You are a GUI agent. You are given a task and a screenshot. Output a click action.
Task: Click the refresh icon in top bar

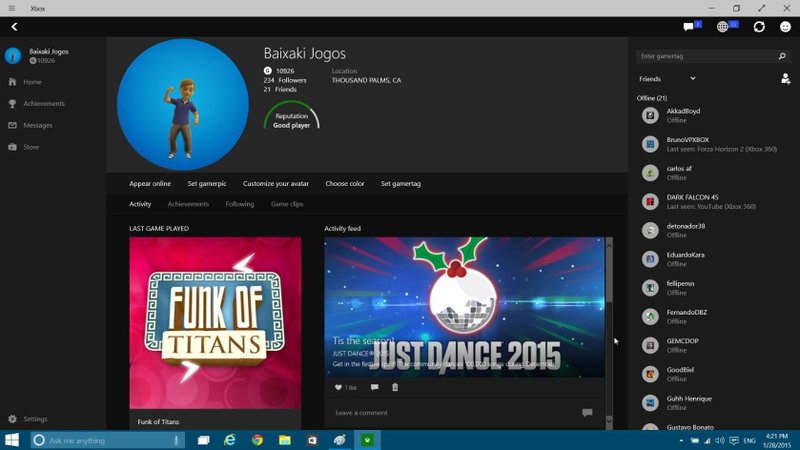(759, 27)
